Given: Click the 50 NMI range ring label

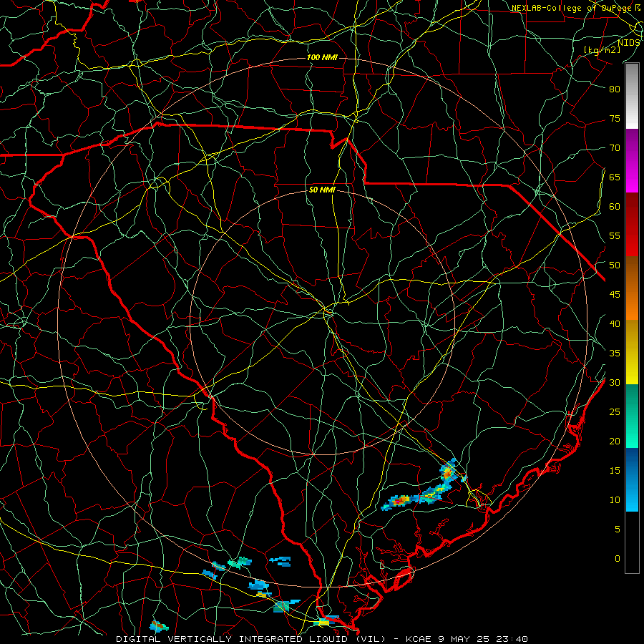Looking at the screenshot, I should pyautogui.click(x=322, y=190).
